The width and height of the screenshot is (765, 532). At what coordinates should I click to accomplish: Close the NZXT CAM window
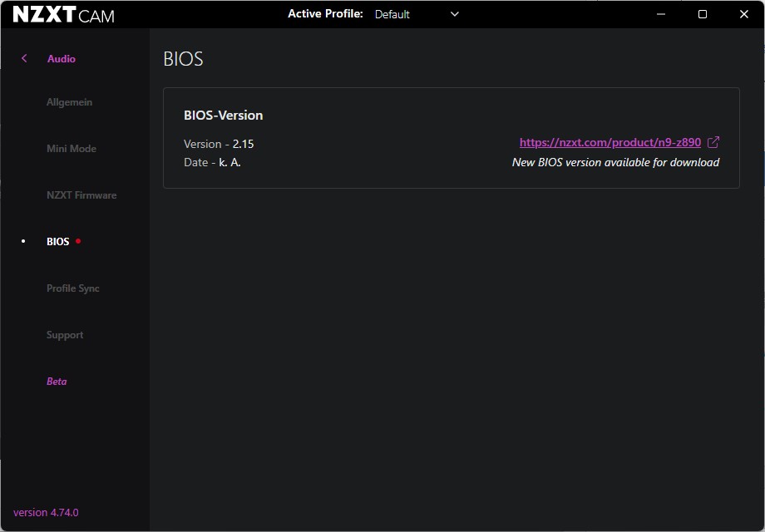pos(743,14)
